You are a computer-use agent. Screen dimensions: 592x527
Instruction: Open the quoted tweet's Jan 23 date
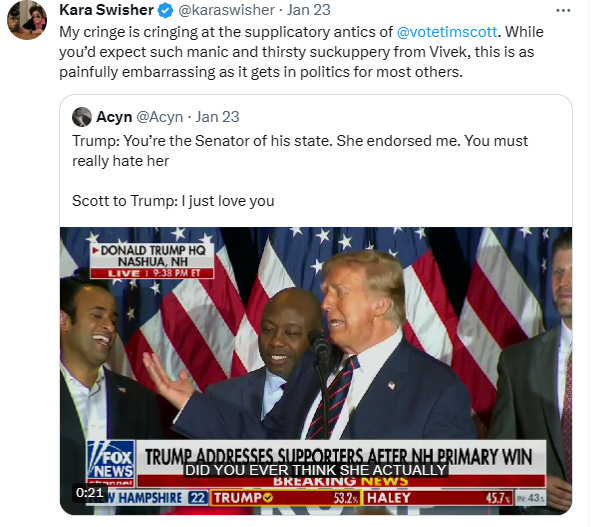pyautogui.click(x=217, y=117)
